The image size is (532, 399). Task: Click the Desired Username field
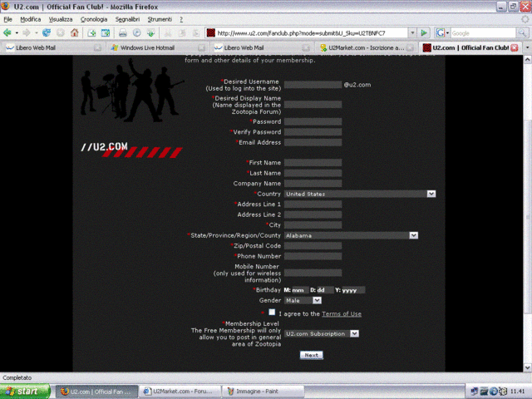[x=313, y=85]
